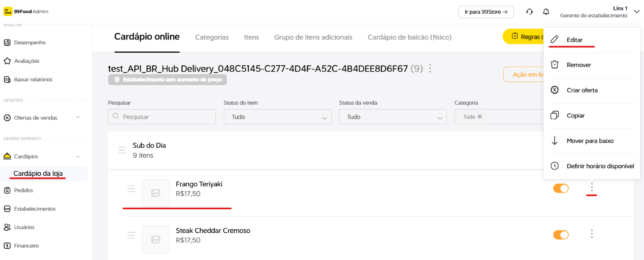This screenshot has width=644, height=260.
Task: Choose Criar oferta from the context menu
Action: click(x=592, y=90)
